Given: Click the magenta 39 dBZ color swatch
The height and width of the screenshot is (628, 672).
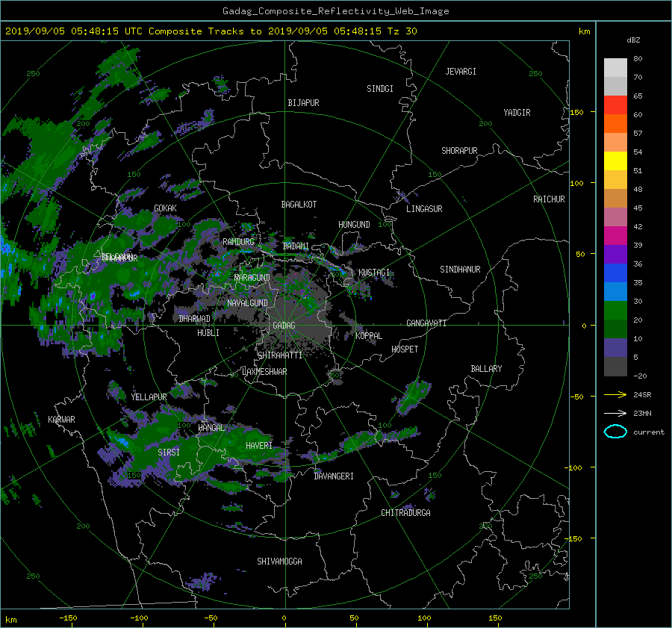Looking at the screenshot, I should coord(615,235).
